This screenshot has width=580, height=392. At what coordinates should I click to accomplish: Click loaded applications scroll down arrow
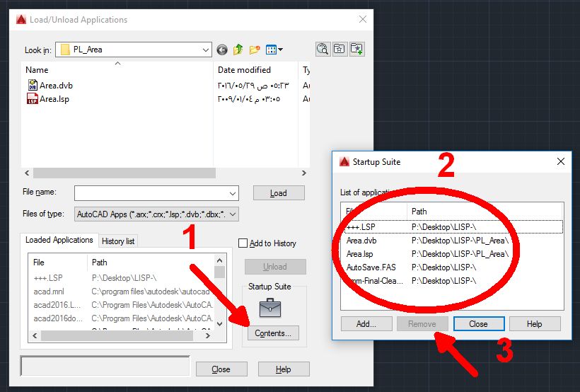point(220,324)
